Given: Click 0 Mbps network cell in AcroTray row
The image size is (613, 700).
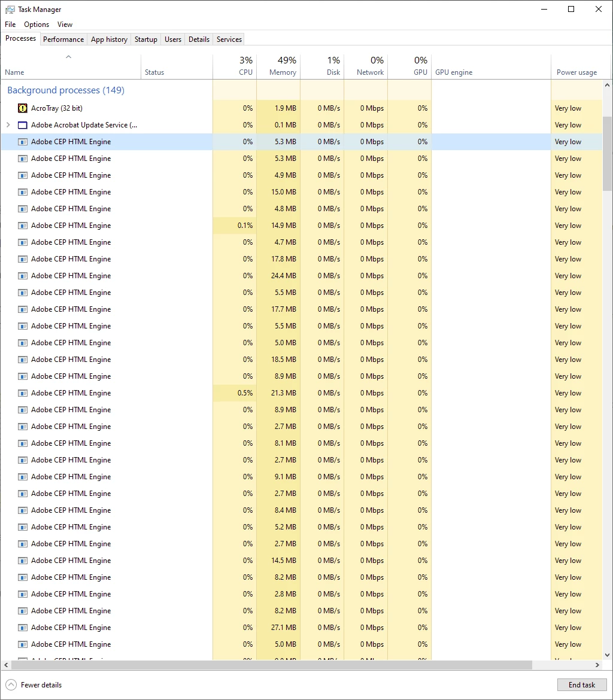Looking at the screenshot, I should [366, 108].
